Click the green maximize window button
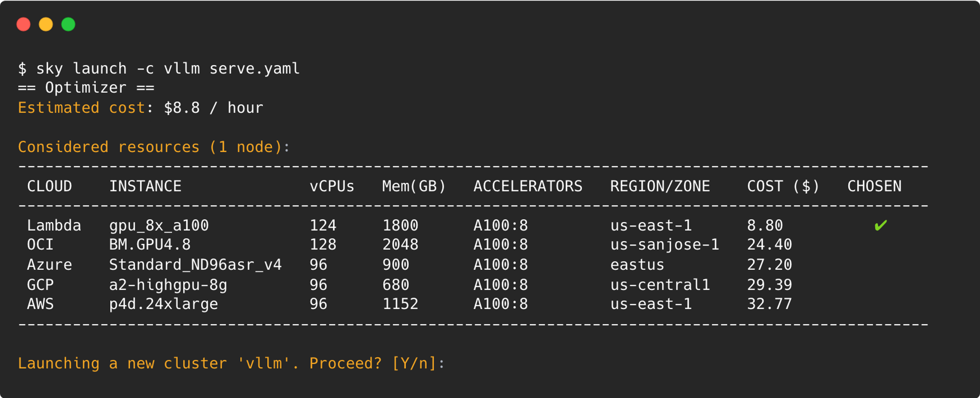This screenshot has width=980, height=398. point(68,24)
